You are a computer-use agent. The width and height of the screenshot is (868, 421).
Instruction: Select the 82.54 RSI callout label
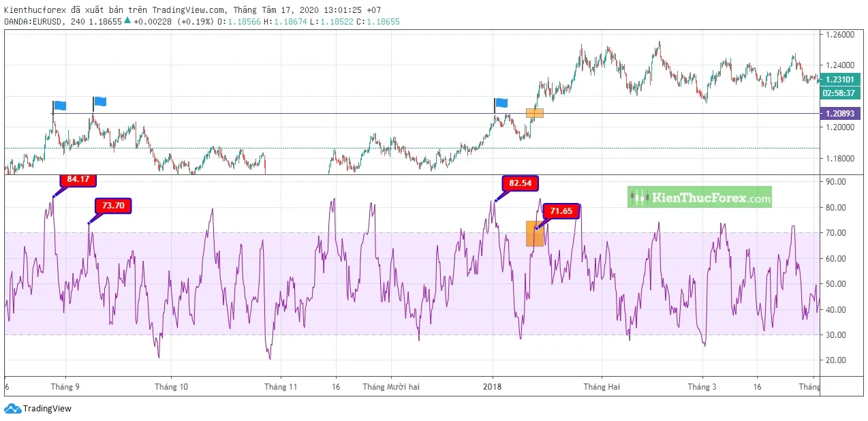(521, 183)
